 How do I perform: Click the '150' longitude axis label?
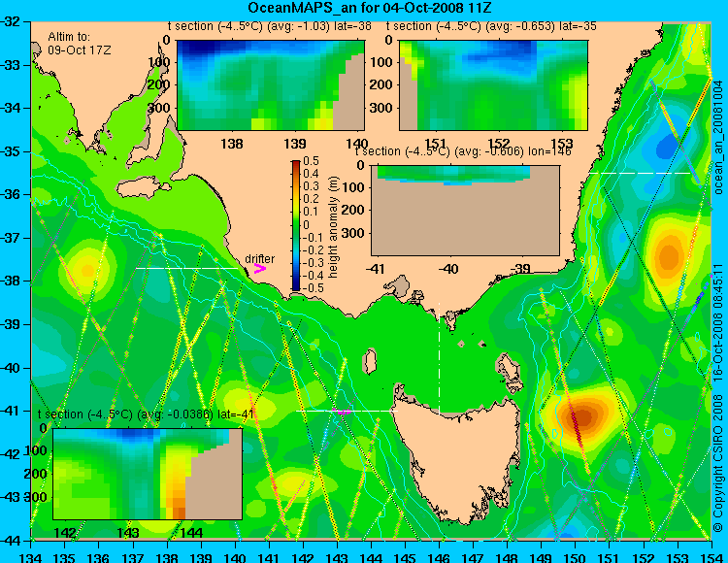click(x=575, y=556)
